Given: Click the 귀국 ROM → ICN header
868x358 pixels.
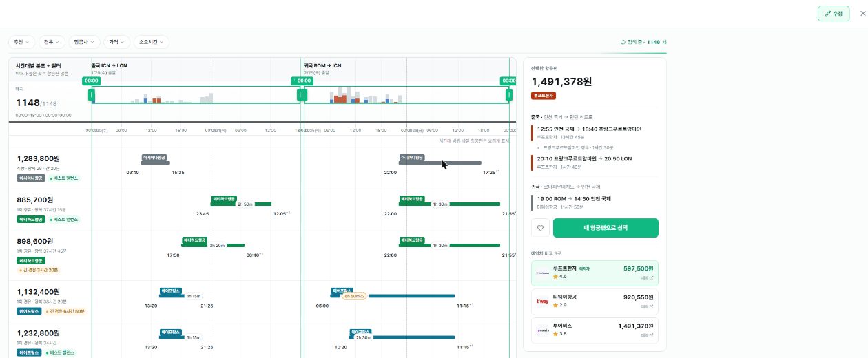Looking at the screenshot, I should pos(322,65).
